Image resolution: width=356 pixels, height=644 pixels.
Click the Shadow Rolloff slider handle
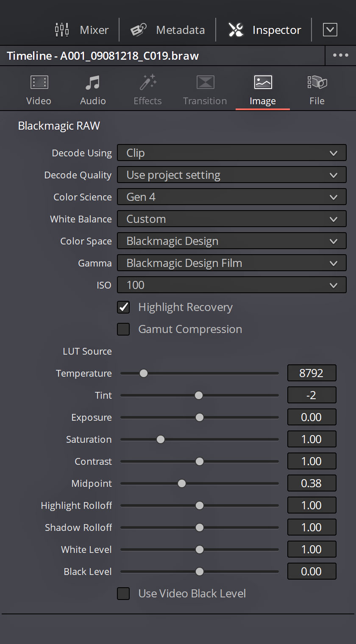pos(199,527)
